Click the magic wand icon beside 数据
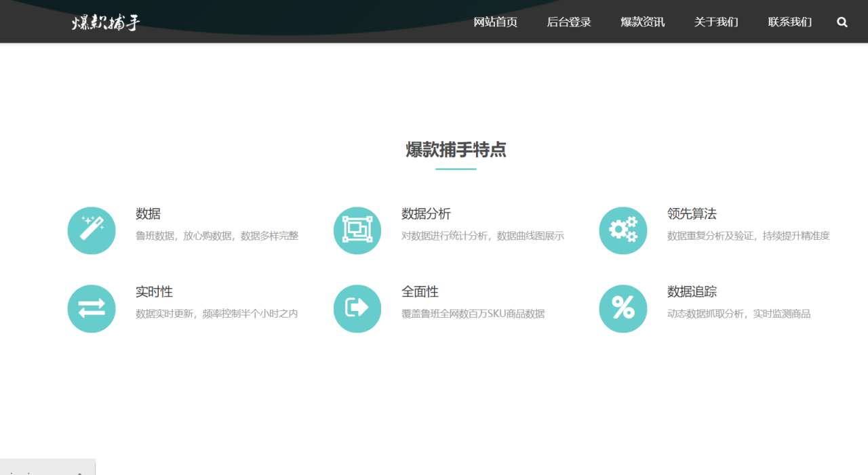The height and width of the screenshot is (475, 868). [x=92, y=230]
